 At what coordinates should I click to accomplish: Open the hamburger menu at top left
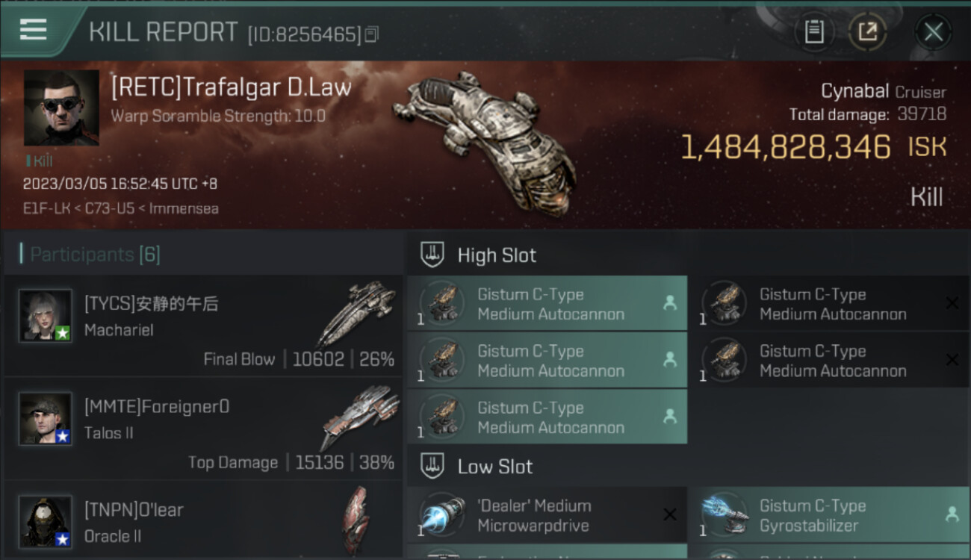coord(34,30)
